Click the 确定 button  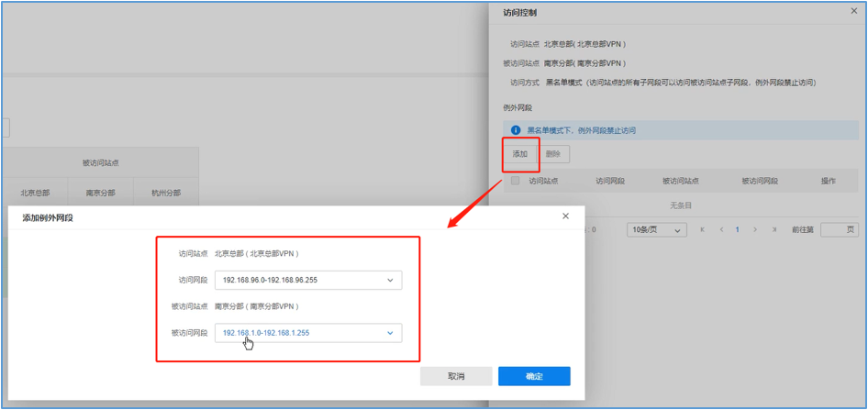pos(534,376)
